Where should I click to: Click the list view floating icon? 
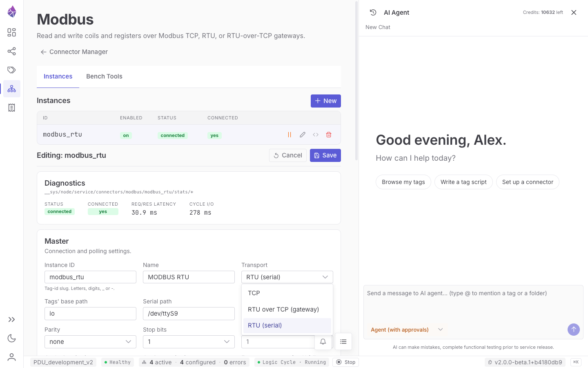pos(343,341)
